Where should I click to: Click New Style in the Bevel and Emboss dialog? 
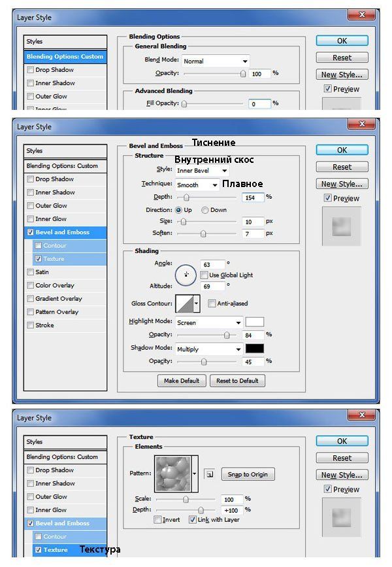[x=342, y=184]
